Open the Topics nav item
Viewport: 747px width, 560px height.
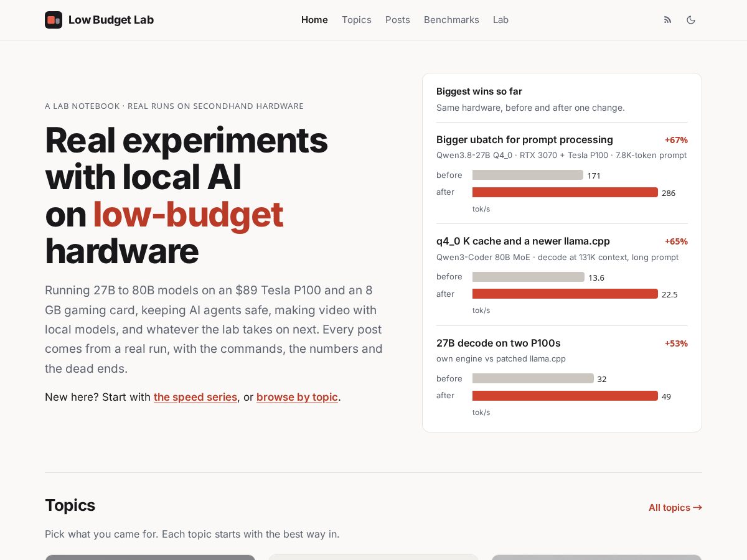[x=357, y=20]
